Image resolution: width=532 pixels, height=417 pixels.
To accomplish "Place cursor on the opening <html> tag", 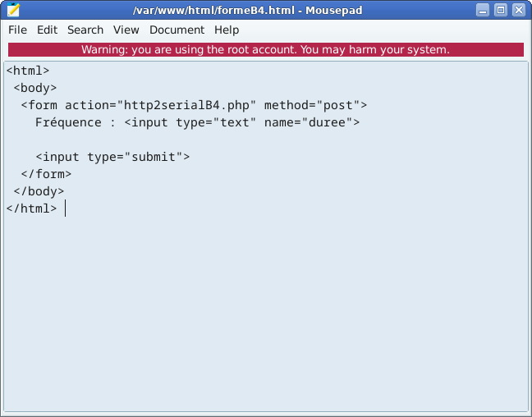I will point(28,71).
